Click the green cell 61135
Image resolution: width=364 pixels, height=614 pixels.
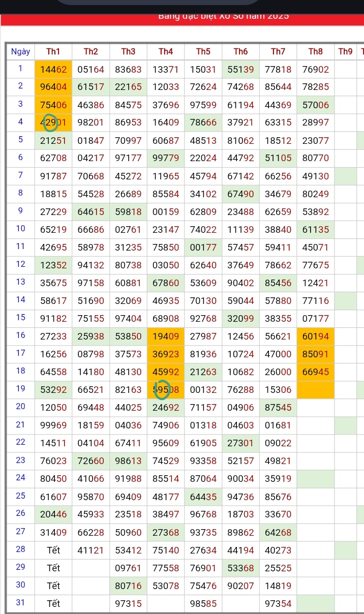pyautogui.click(x=315, y=229)
